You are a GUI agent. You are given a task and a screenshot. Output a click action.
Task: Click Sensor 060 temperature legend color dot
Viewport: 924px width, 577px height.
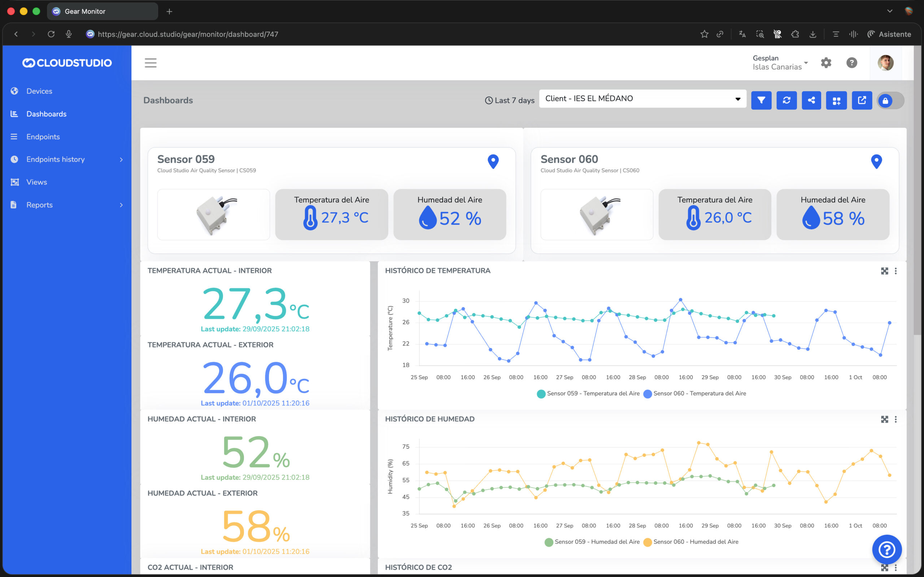click(x=647, y=394)
